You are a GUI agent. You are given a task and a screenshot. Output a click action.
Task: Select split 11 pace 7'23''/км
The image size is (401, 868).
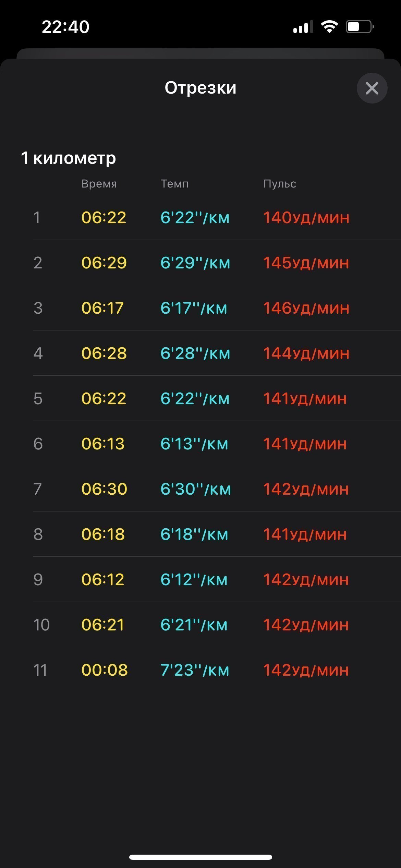195,670
